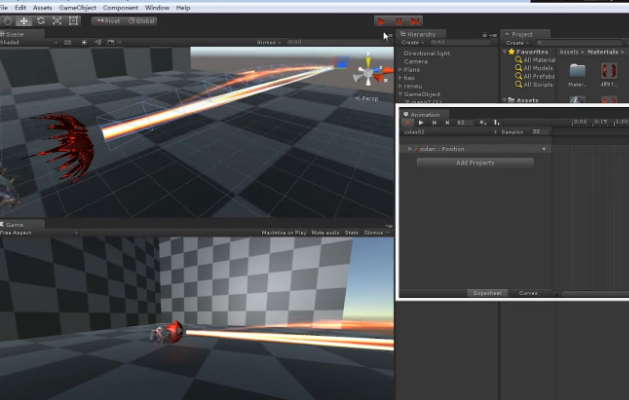This screenshot has height=400, width=629.
Task: Click the Hierarchy search field
Action: (x=461, y=42)
